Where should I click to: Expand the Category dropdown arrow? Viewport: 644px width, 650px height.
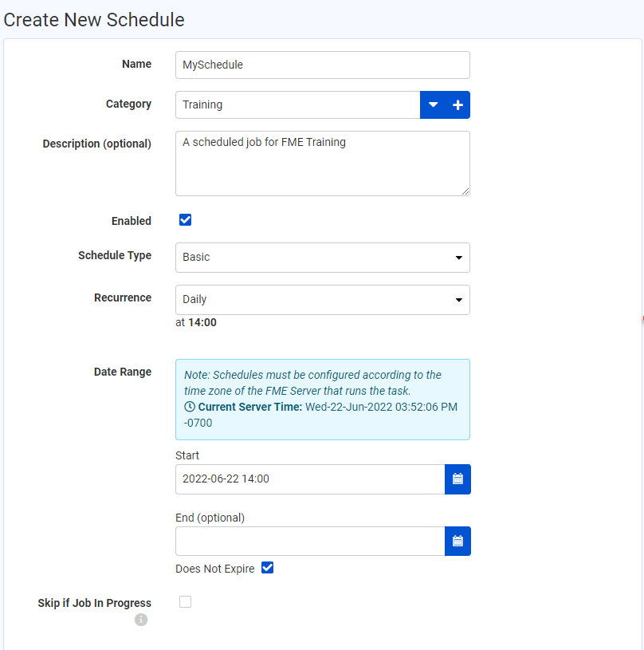(x=433, y=104)
